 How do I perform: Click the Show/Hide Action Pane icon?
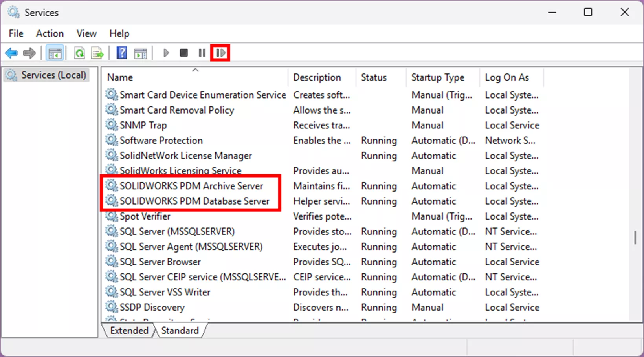coord(140,53)
